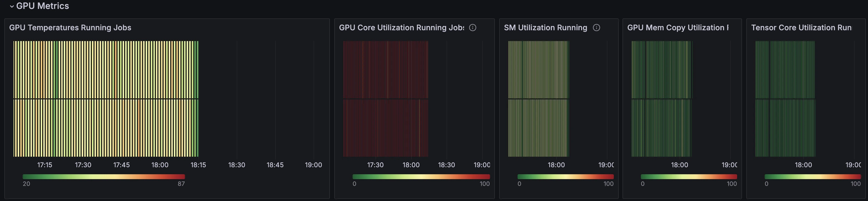Click the 18:00 label on Tensor Core axis
868x201 pixels.
click(803, 165)
